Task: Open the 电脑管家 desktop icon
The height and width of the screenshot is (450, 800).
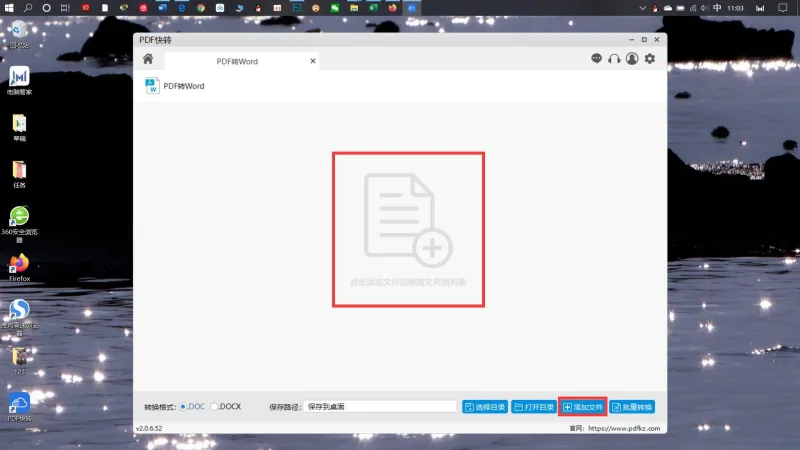Action: (19, 81)
